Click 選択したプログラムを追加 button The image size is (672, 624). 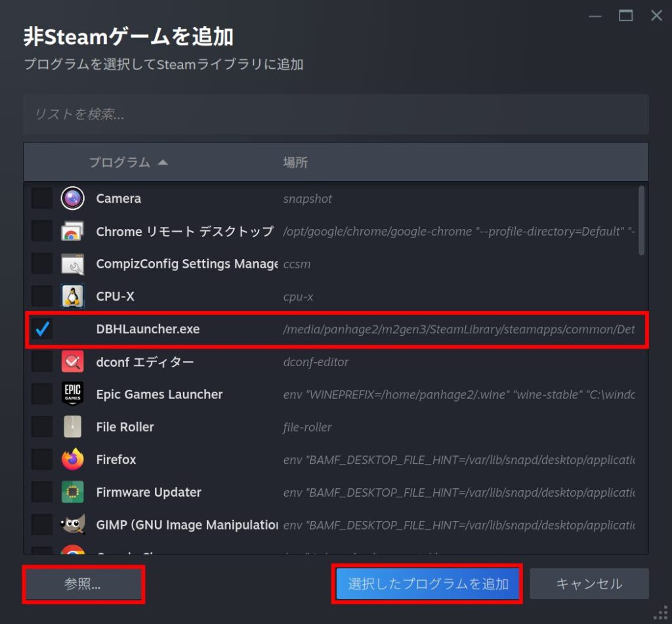point(427,584)
